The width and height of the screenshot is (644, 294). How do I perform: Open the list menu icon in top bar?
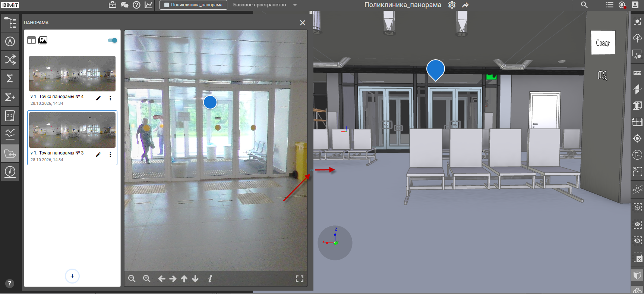[610, 5]
